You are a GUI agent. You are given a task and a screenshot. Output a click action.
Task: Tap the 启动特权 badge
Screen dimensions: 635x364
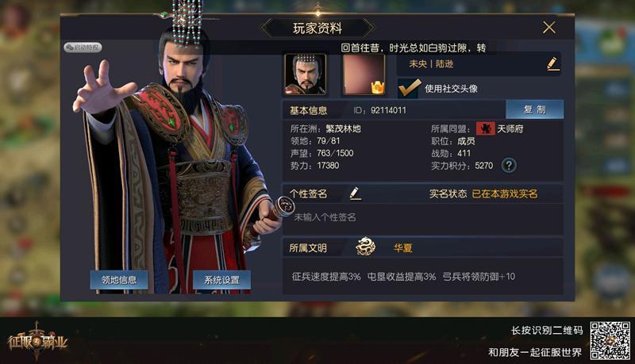coord(83,48)
